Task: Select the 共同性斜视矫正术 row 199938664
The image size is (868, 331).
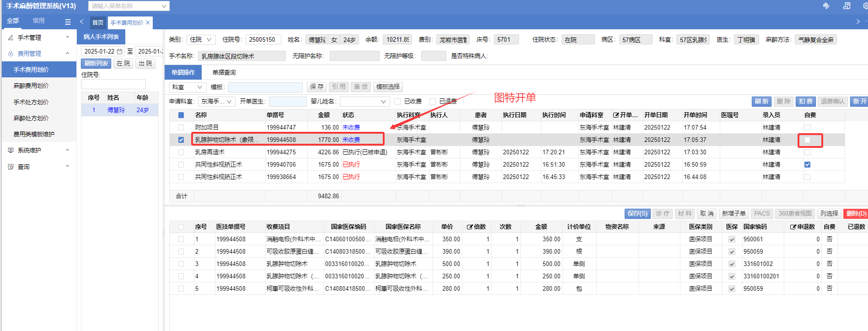Action: [x=507, y=177]
